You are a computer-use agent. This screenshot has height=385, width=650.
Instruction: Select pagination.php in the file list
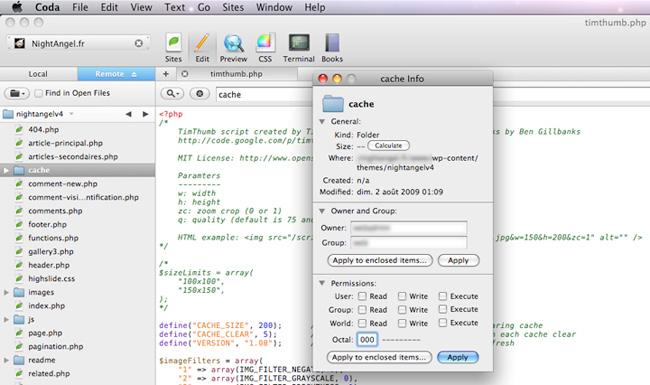[x=78, y=346]
